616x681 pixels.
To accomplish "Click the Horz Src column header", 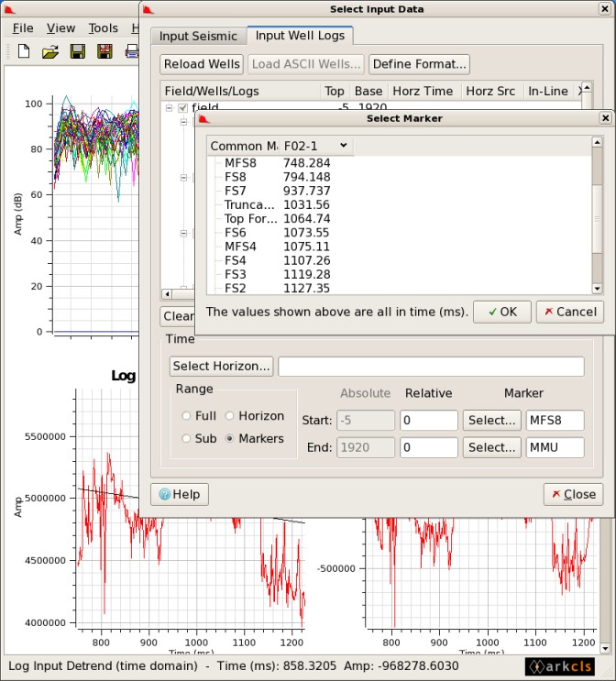I will pos(491,91).
